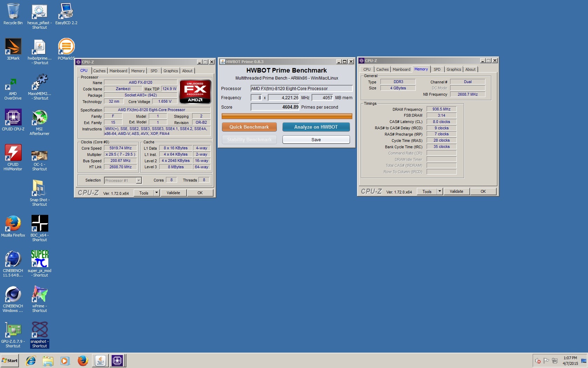Screen dimensions: 588x368
Task: Switch to Mainboard tab in left CPU-Z
Action: 118,71
